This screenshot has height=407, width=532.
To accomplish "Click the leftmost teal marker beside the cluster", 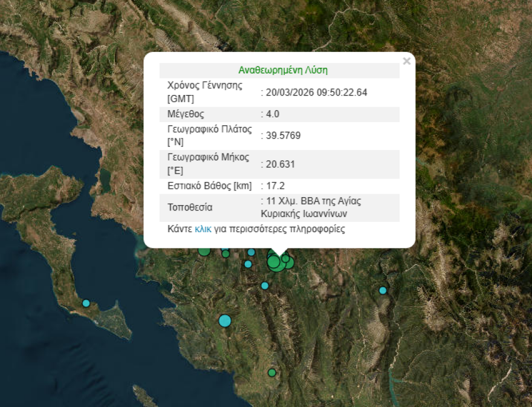I will coord(247,264).
